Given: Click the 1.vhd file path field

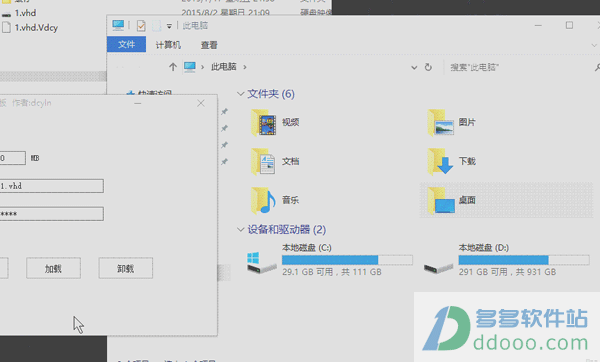Looking at the screenshot, I should pos(52,186).
